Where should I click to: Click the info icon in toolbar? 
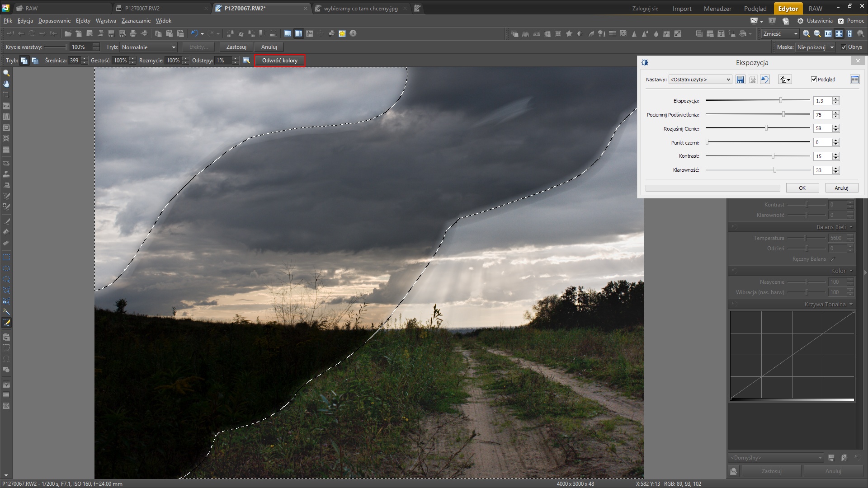(x=353, y=33)
